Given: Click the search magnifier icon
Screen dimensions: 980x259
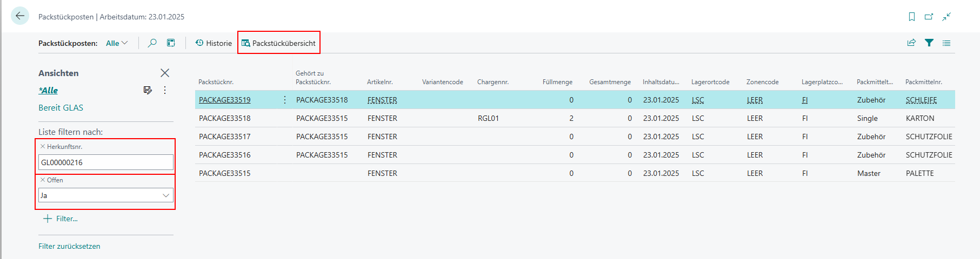Looking at the screenshot, I should (x=152, y=43).
